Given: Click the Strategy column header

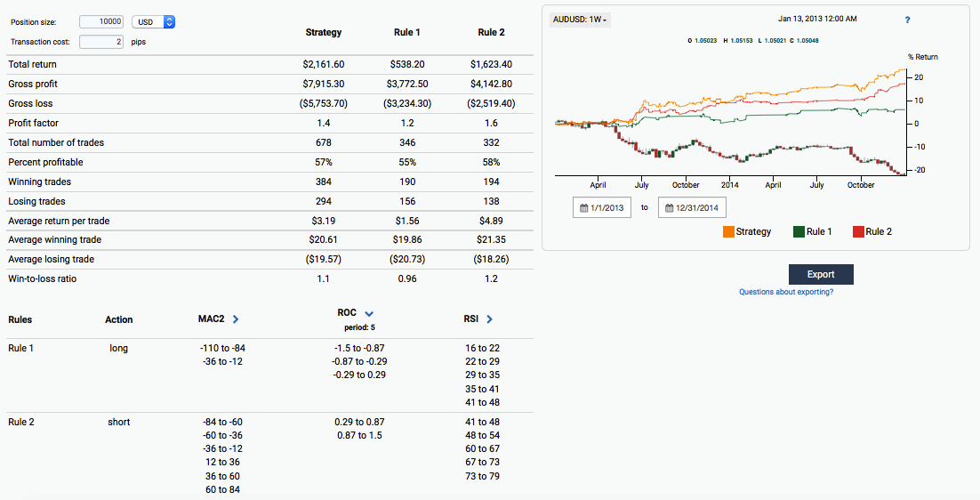Looking at the screenshot, I should point(323,33).
